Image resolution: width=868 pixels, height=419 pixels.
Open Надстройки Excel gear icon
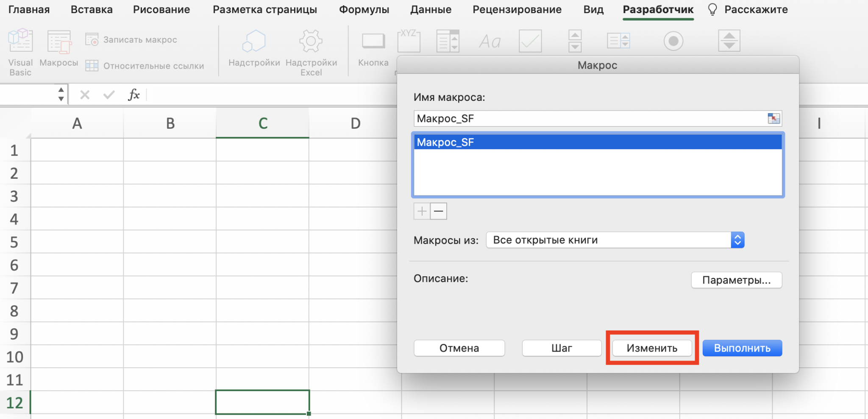[311, 42]
